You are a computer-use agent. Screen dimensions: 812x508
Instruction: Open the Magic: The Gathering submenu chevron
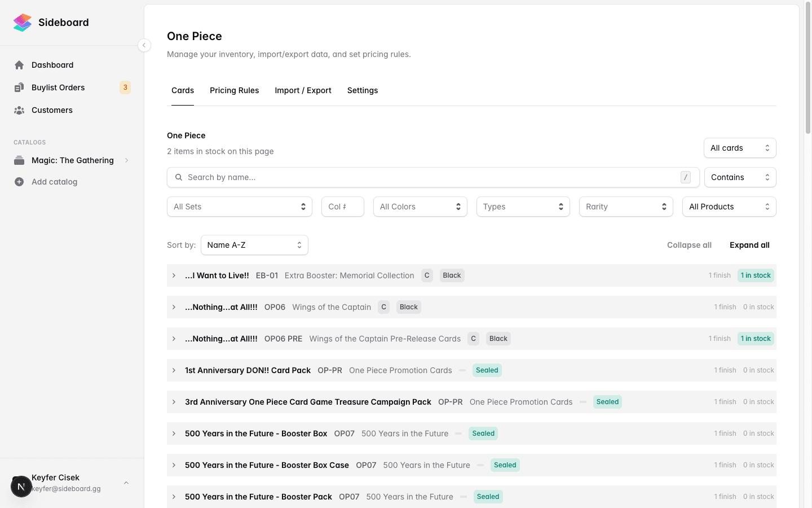(126, 160)
